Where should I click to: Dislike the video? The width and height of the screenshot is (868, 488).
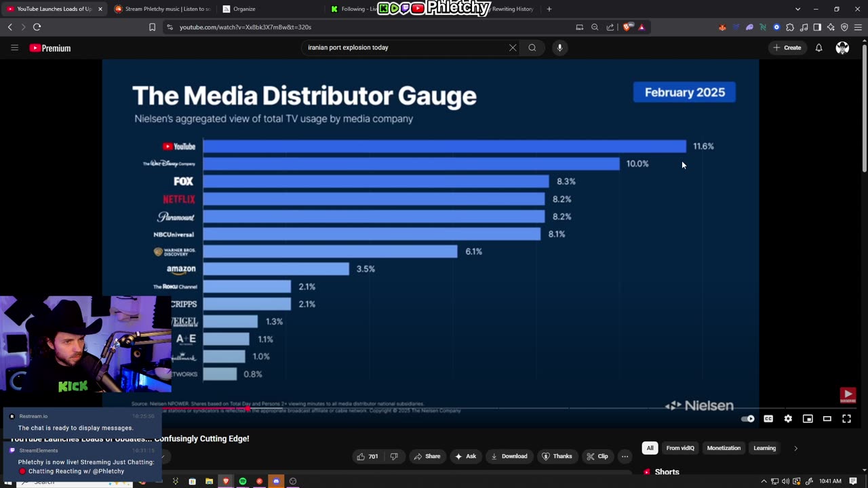point(394,456)
